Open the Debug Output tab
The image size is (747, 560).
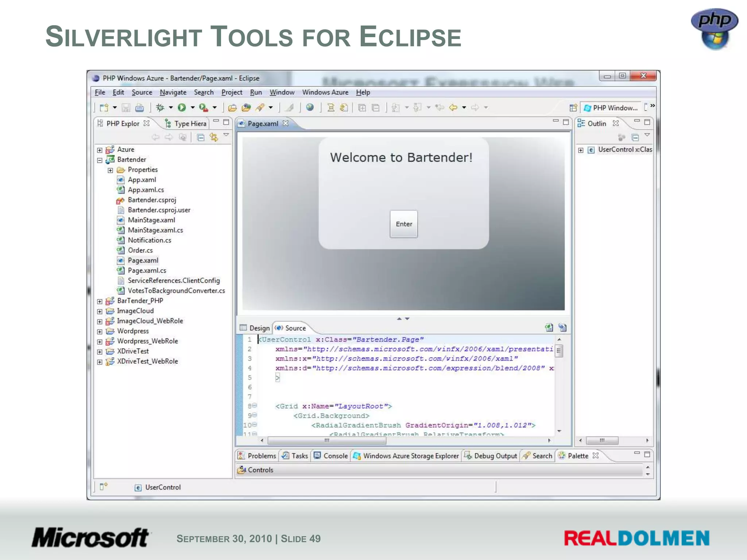tap(491, 455)
